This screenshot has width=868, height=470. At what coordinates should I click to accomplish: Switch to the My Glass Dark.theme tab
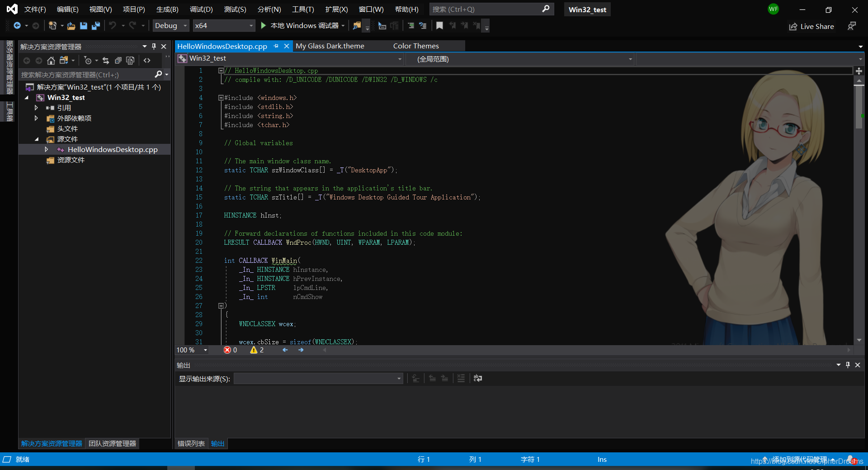click(x=330, y=46)
